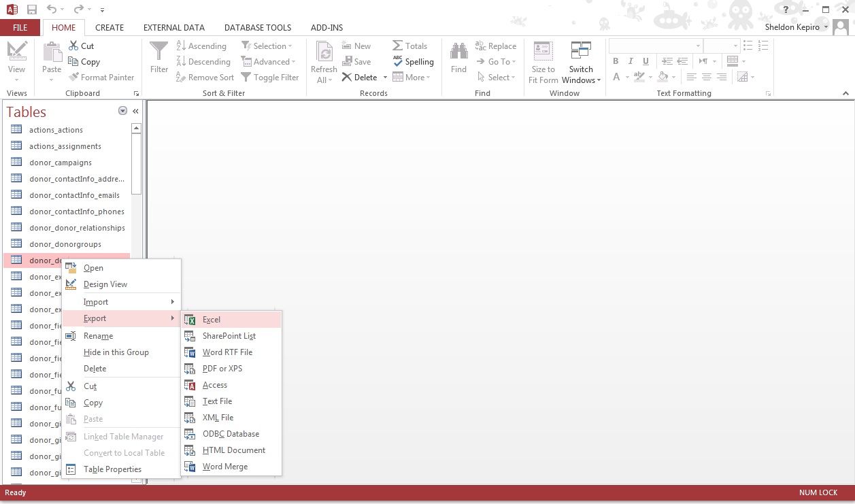The height and width of the screenshot is (504, 855).
Task: Click the Switch Windows icon
Action: 581,52
